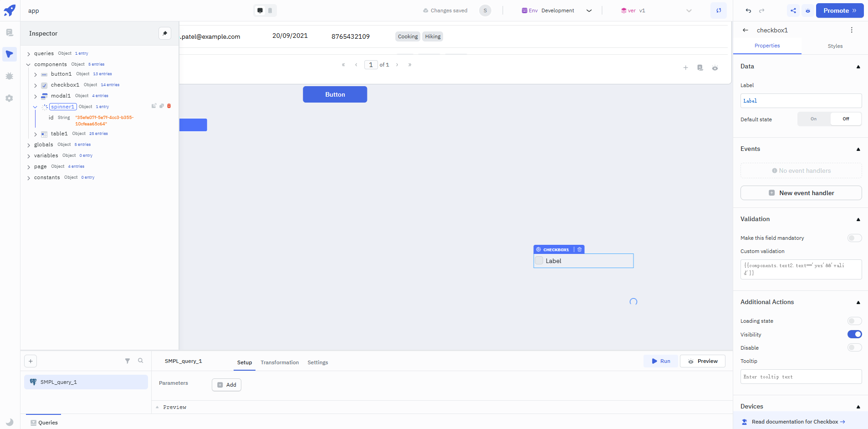Toggle the Disable switch

[x=854, y=347]
